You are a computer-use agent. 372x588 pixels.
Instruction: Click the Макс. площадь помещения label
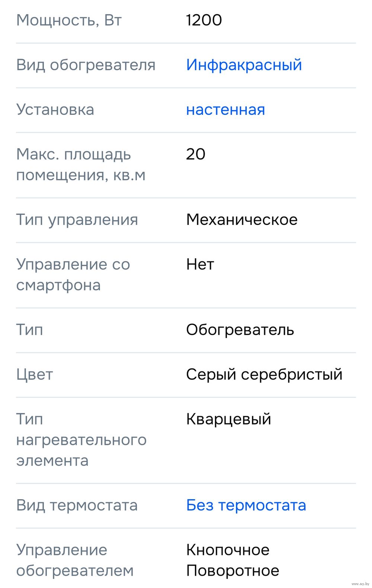pyautogui.click(x=80, y=164)
